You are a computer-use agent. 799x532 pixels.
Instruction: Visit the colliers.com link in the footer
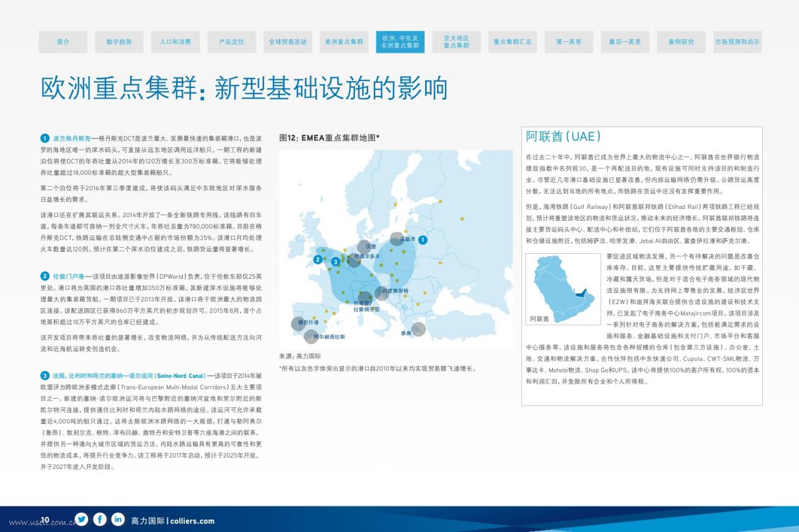coord(192,521)
